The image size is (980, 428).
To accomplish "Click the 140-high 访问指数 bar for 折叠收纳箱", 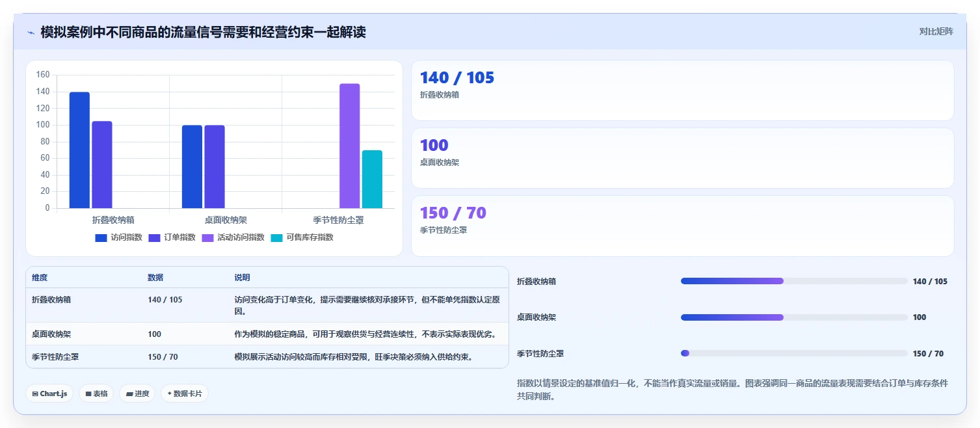I will pyautogui.click(x=79, y=150).
